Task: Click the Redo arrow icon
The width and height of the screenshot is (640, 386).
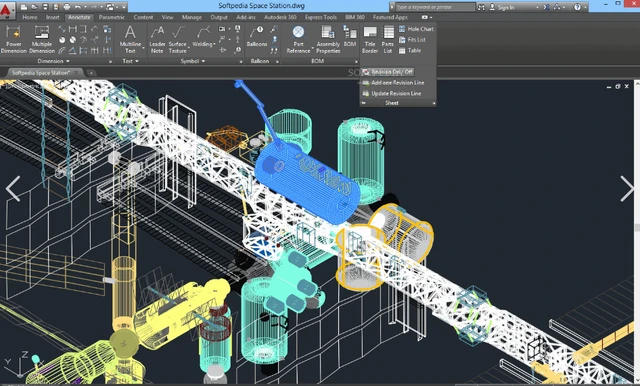Action: pos(93,7)
